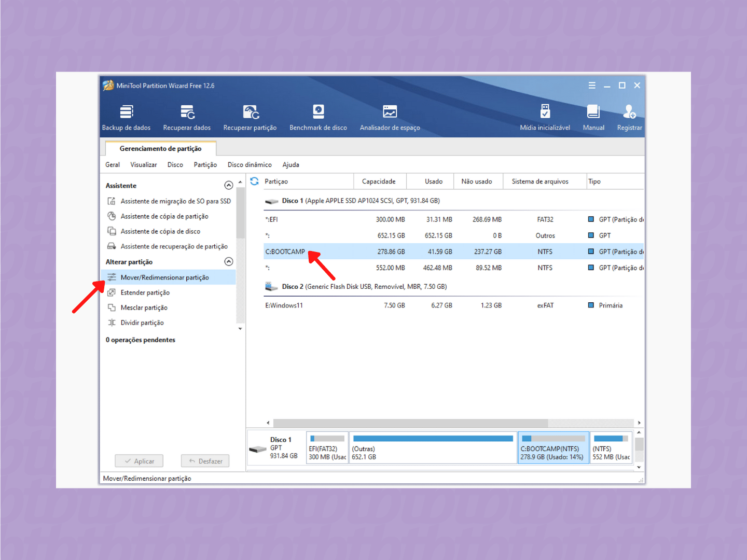The height and width of the screenshot is (560, 747).
Task: Choose Estender partição
Action: coord(139,292)
